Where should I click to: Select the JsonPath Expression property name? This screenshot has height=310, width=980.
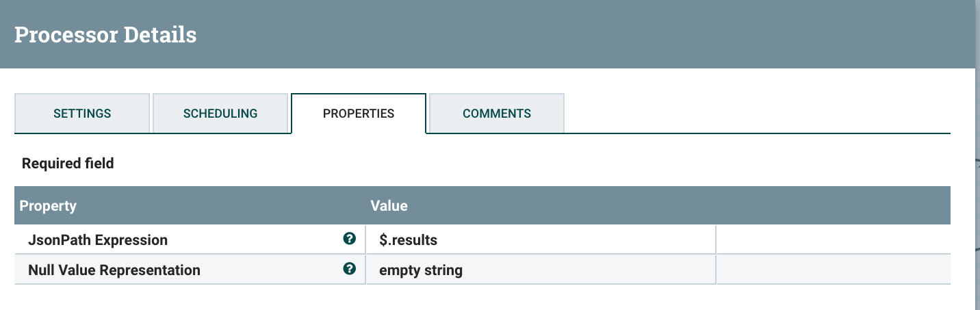pyautogui.click(x=98, y=240)
